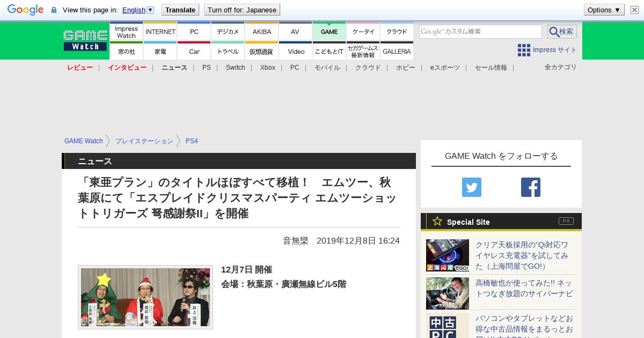Screen dimensions: 644x338
Task: Open the English language dropdown
Action: pos(138,10)
